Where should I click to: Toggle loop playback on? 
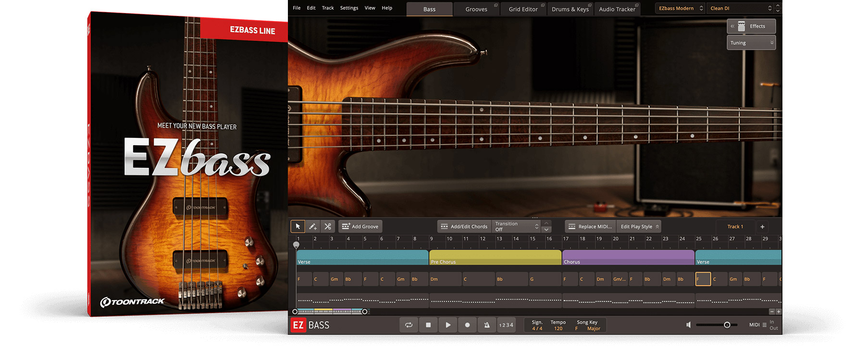409,325
